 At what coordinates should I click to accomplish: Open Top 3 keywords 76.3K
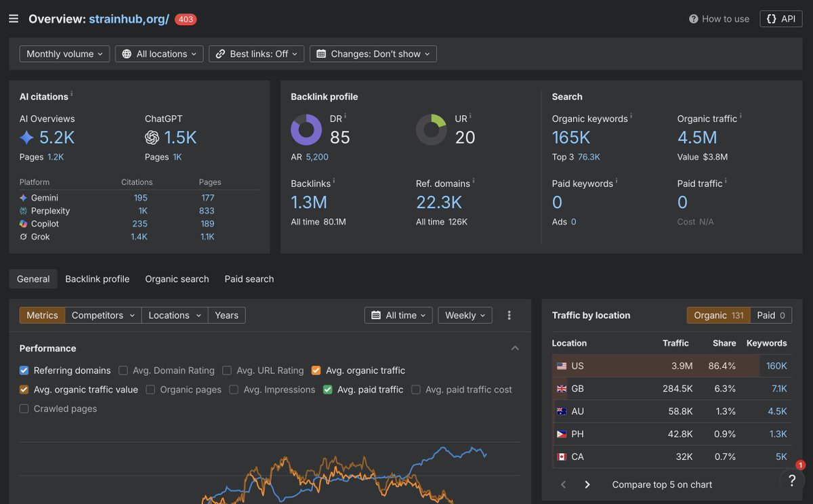[x=589, y=156]
